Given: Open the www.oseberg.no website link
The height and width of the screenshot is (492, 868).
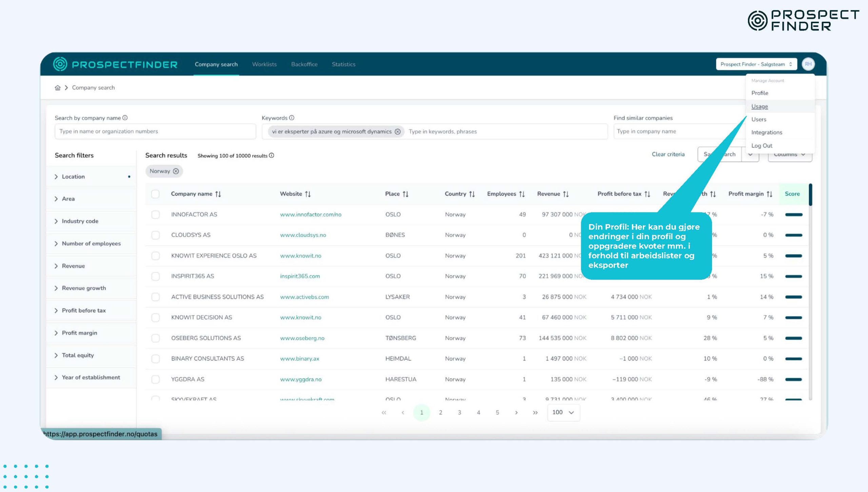Looking at the screenshot, I should click(x=302, y=338).
